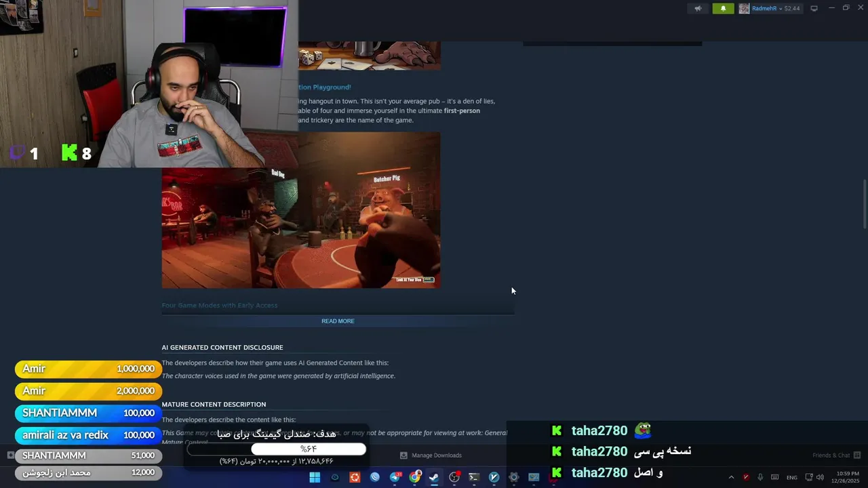Screen dimensions: 868x488
Task: Click the MATURE CONTENT DESCRIPTION heading
Action: coord(214,405)
